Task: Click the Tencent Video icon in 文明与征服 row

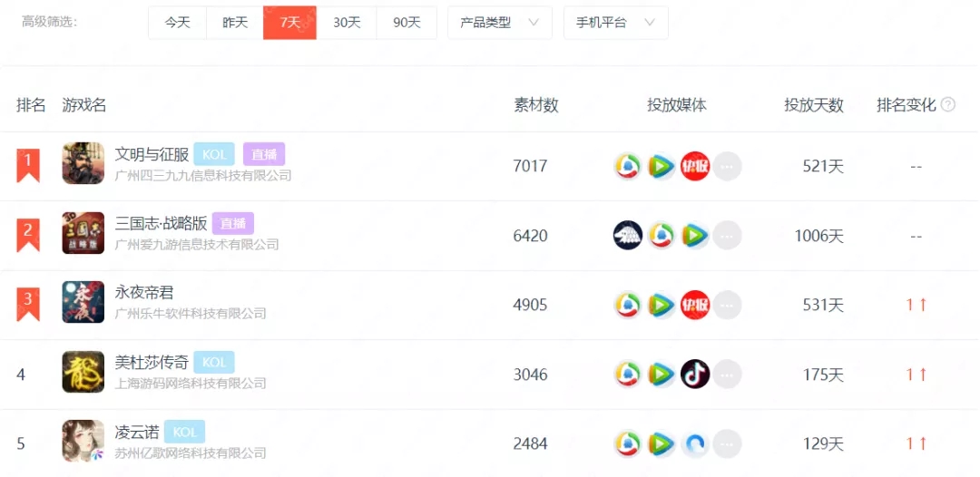Action: click(661, 166)
